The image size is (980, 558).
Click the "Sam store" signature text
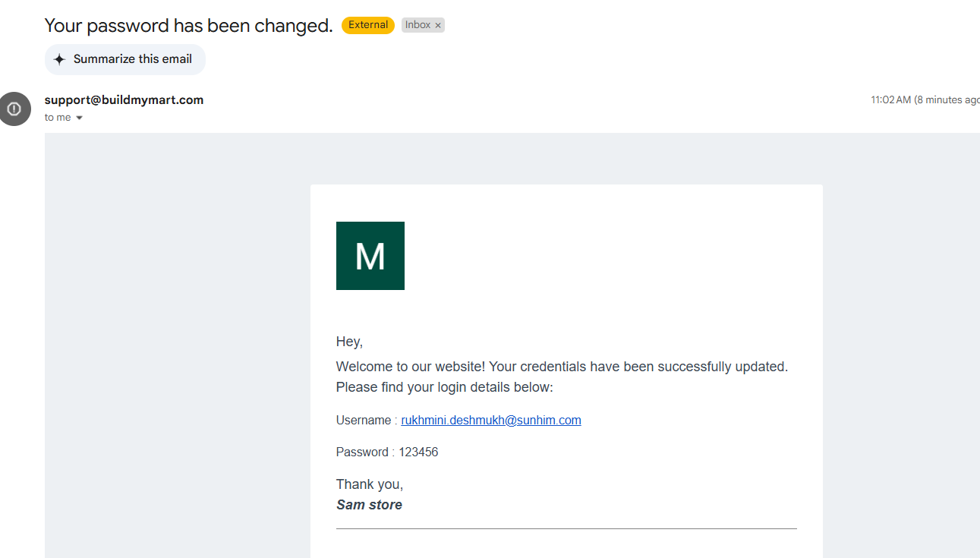369,505
